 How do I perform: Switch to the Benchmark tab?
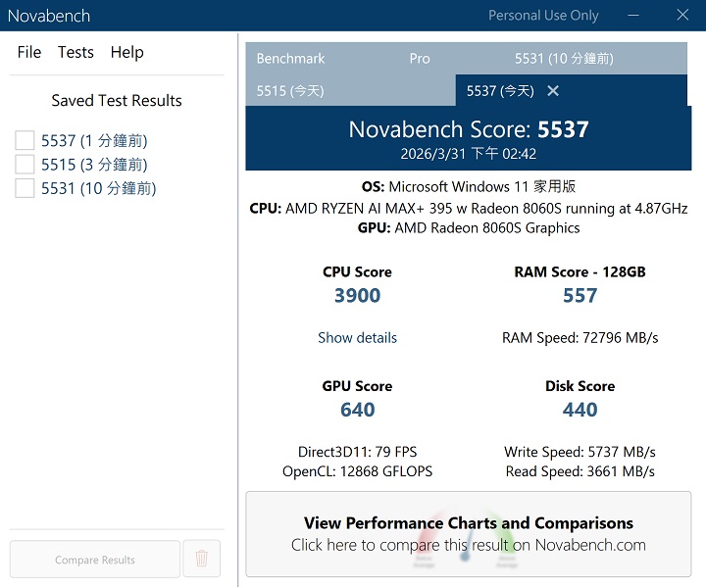tap(290, 59)
